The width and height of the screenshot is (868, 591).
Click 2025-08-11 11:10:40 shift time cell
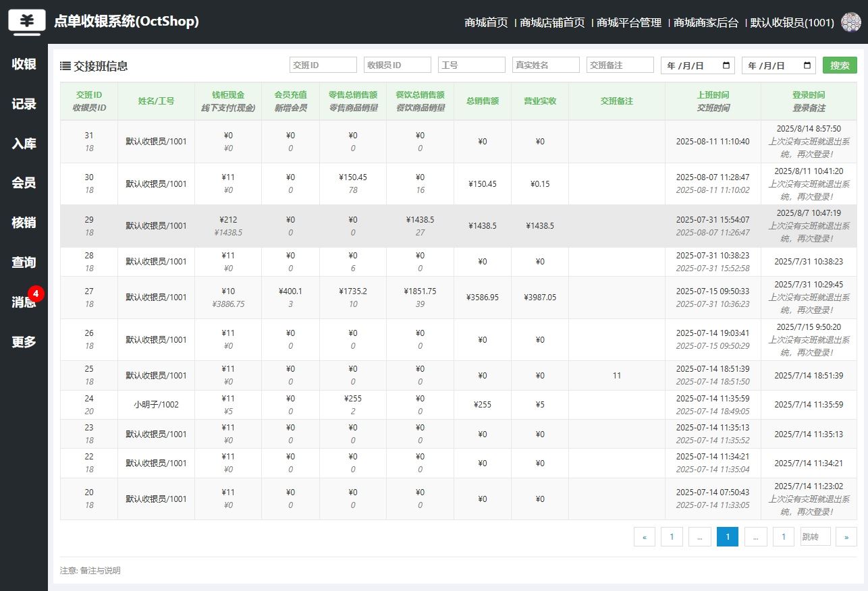tap(713, 142)
